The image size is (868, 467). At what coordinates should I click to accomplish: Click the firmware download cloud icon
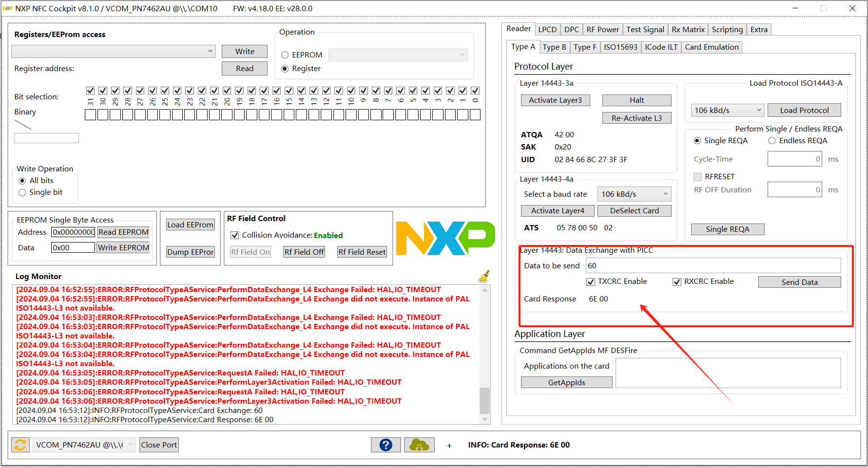click(x=419, y=445)
